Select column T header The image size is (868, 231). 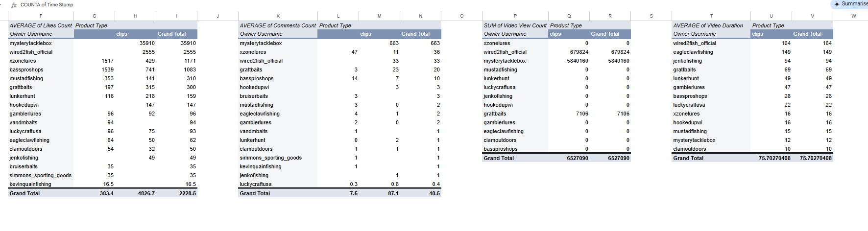point(711,16)
